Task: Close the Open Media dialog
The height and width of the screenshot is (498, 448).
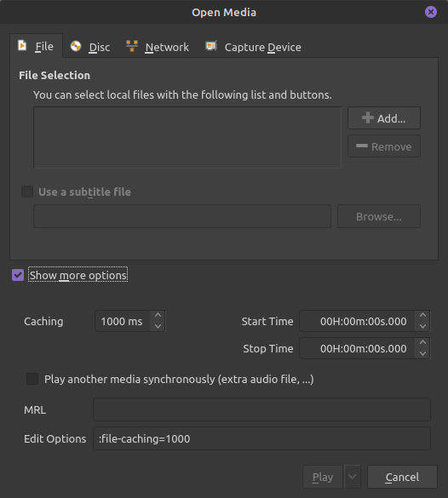Action: 431,12
